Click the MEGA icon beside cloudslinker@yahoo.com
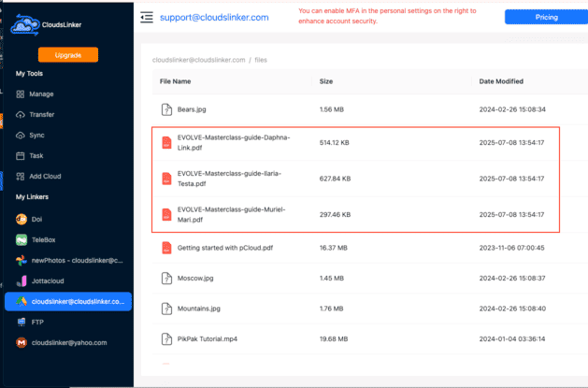588x388 pixels. (22, 342)
